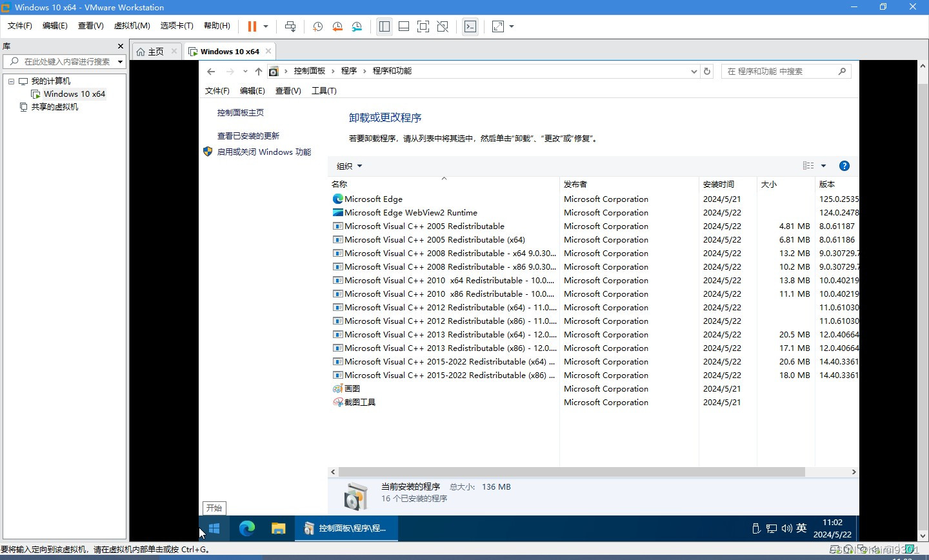929x560 pixels.
Task: Close the 库 library panel
Action: pyautogui.click(x=120, y=46)
